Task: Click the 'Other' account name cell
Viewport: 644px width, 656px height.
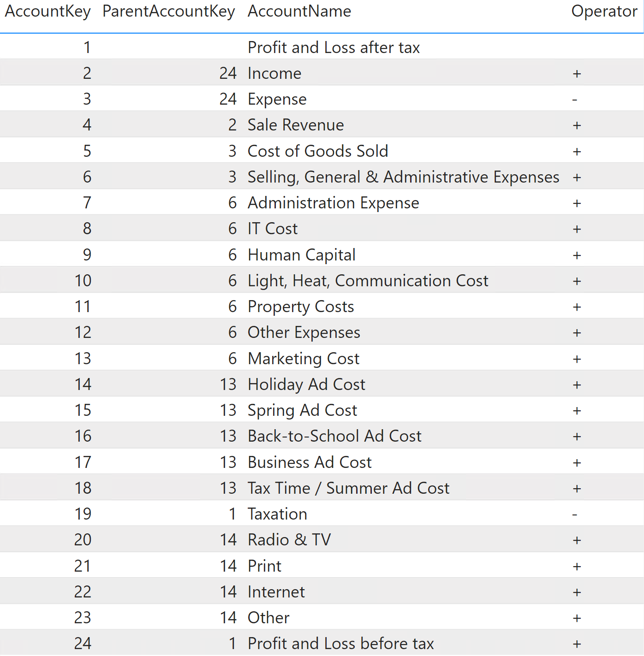Action: click(x=268, y=618)
